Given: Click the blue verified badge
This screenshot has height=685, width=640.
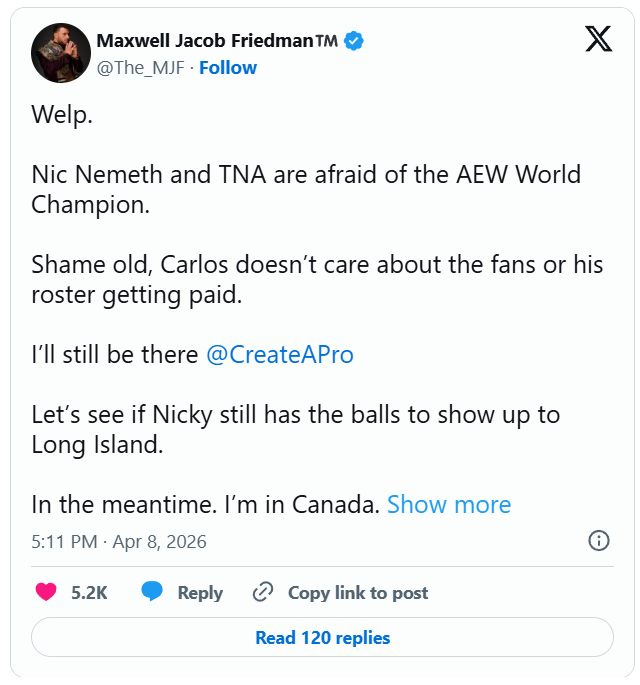Looking at the screenshot, I should [354, 41].
